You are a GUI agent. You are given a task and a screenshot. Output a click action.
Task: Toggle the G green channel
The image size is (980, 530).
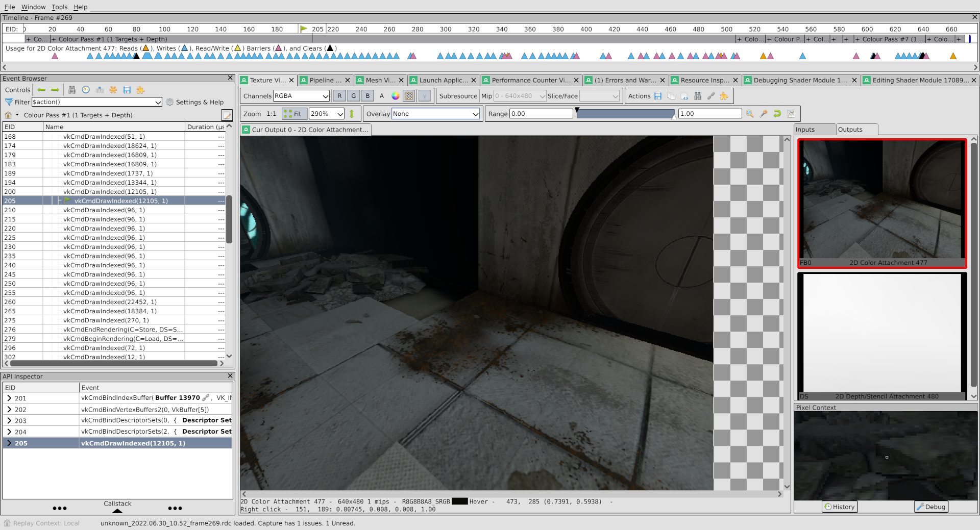(353, 96)
